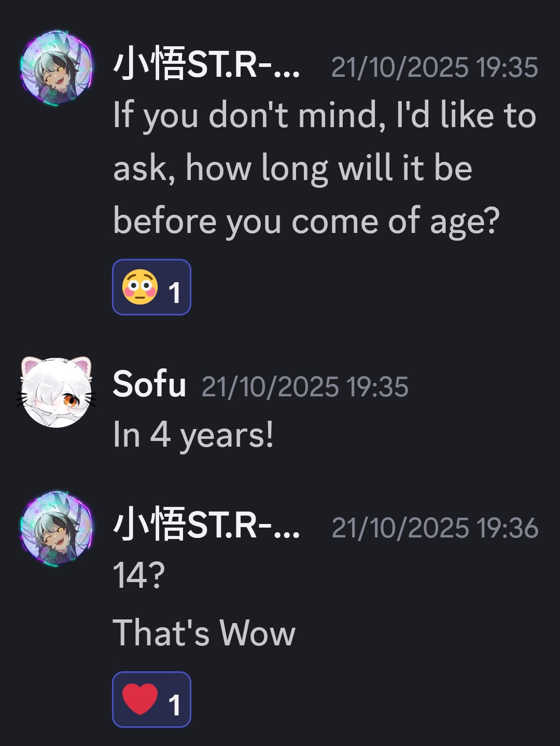The height and width of the screenshot is (746, 560).
Task: Open Sofu's profile via the username
Action: 149,384
